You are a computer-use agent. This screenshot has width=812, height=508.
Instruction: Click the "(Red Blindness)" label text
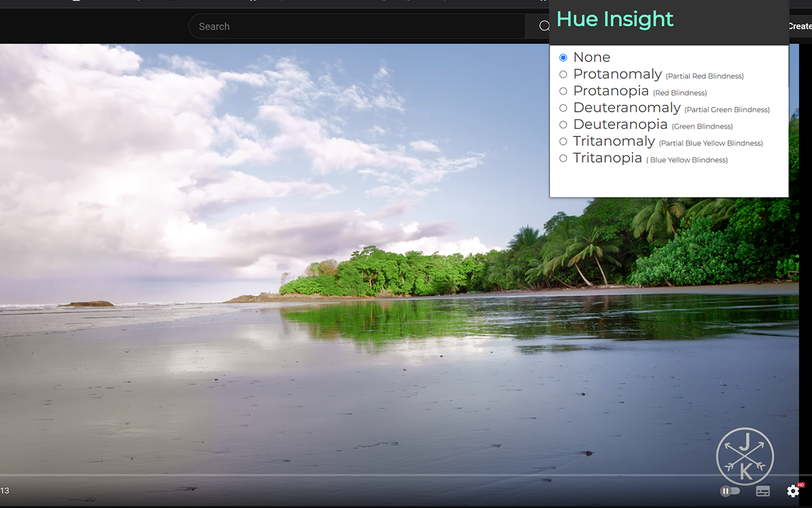pyautogui.click(x=680, y=93)
